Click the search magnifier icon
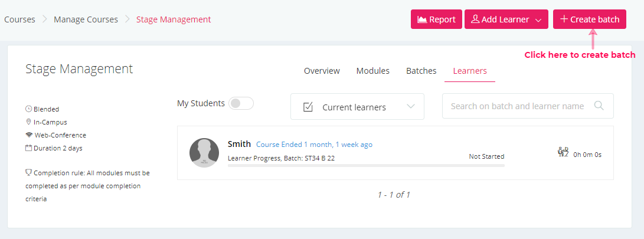 click(599, 106)
